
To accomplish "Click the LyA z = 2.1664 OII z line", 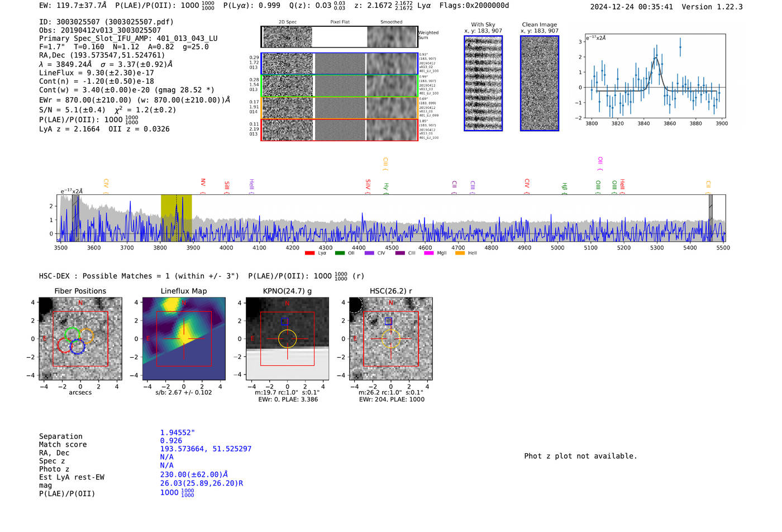I will [104, 129].
